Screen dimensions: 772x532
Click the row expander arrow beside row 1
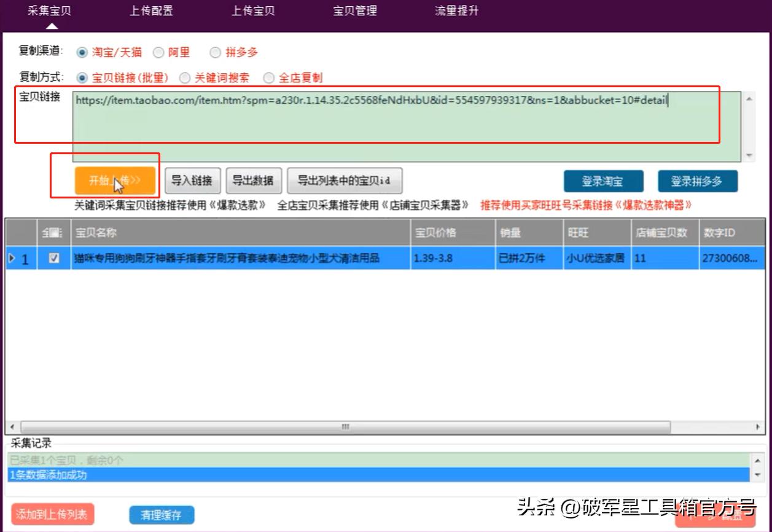click(12, 259)
